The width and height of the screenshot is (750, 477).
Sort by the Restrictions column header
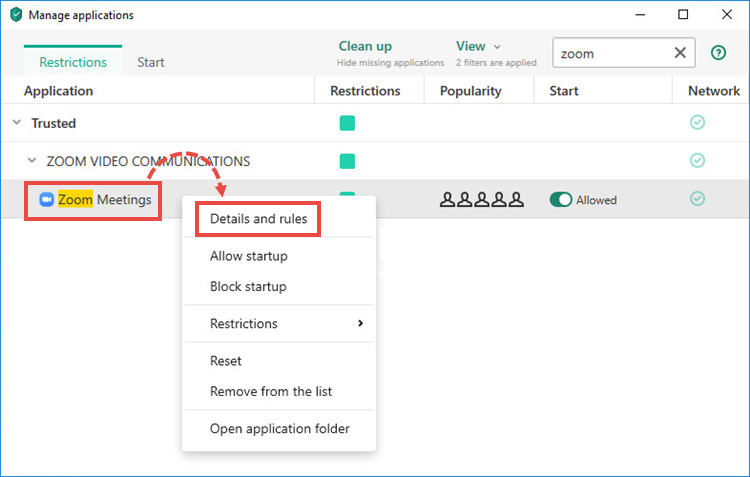coord(365,91)
